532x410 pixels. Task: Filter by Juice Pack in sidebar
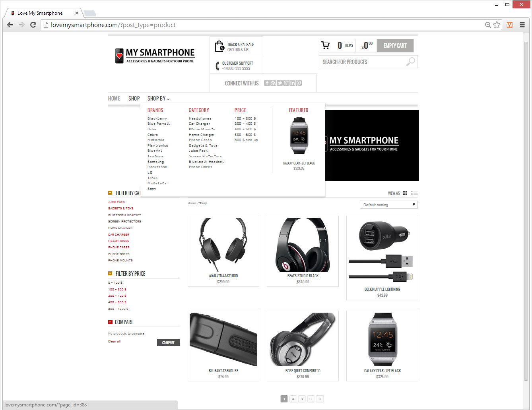(x=116, y=202)
